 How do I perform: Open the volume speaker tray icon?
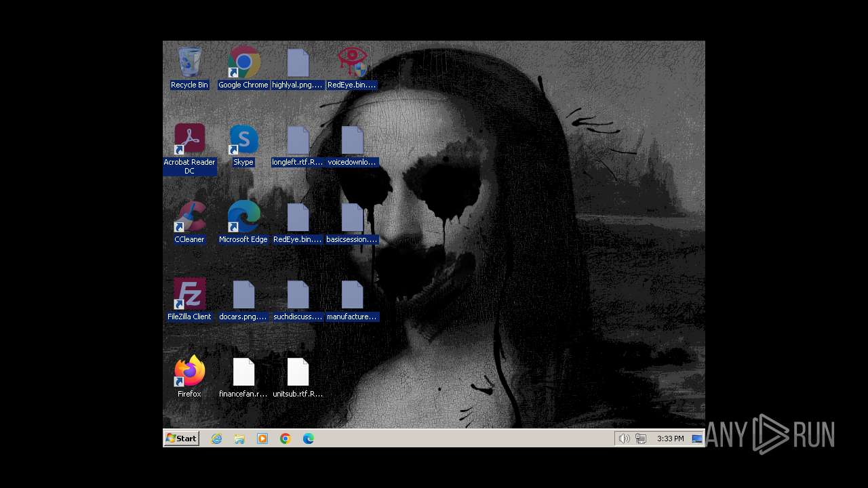[625, 439]
